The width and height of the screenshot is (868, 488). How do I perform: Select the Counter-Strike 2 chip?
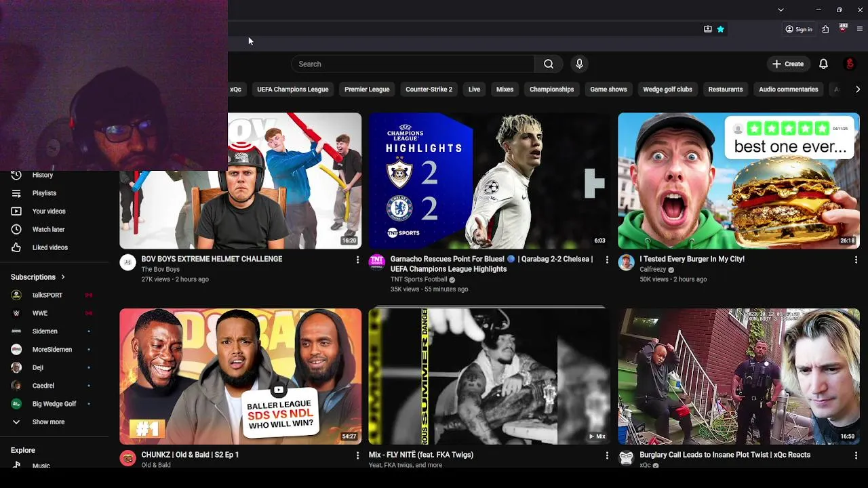pos(429,89)
